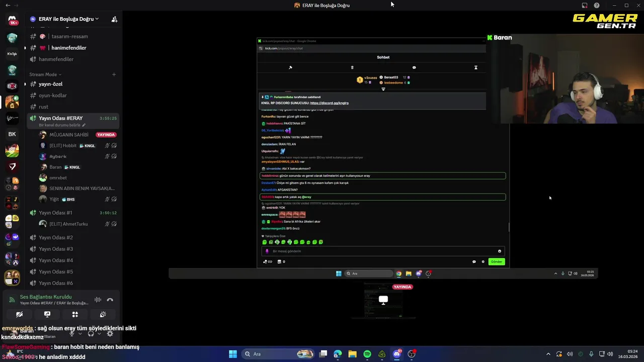Click the hourglass icon in the Kick chat toolbar
Image resolution: width=644 pixels, height=362 pixels.
click(476, 67)
